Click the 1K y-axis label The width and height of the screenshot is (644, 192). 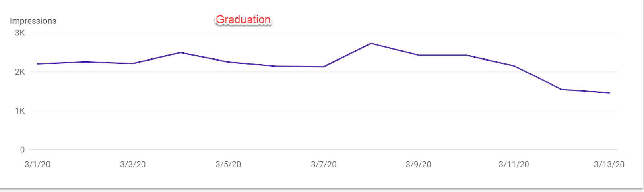[20, 111]
